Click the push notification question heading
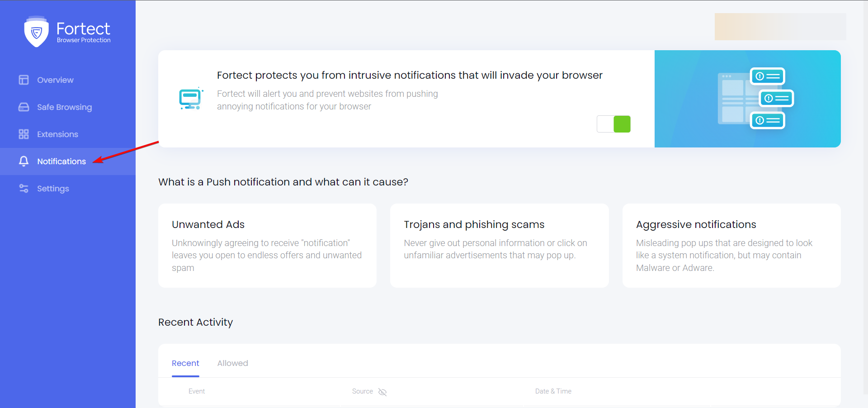Viewport: 868px width, 408px height. [283, 182]
